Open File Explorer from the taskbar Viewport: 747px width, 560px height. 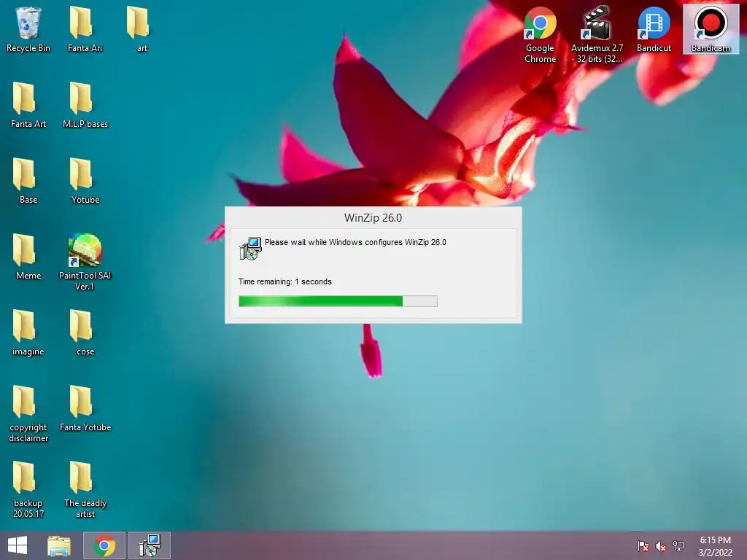point(59,545)
